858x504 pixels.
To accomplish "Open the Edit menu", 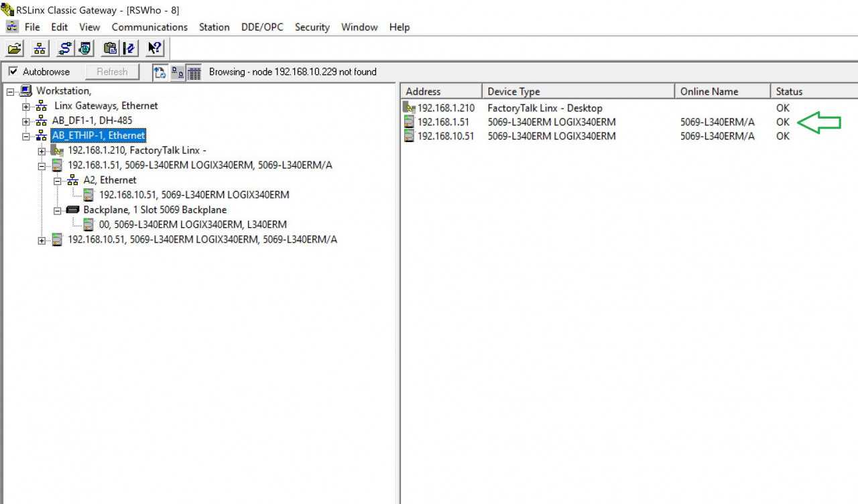I will coord(60,27).
